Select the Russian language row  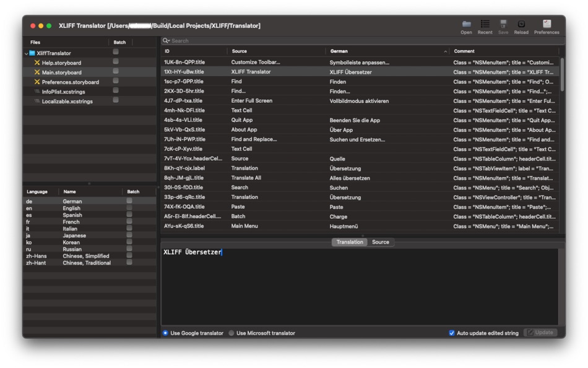(89, 249)
